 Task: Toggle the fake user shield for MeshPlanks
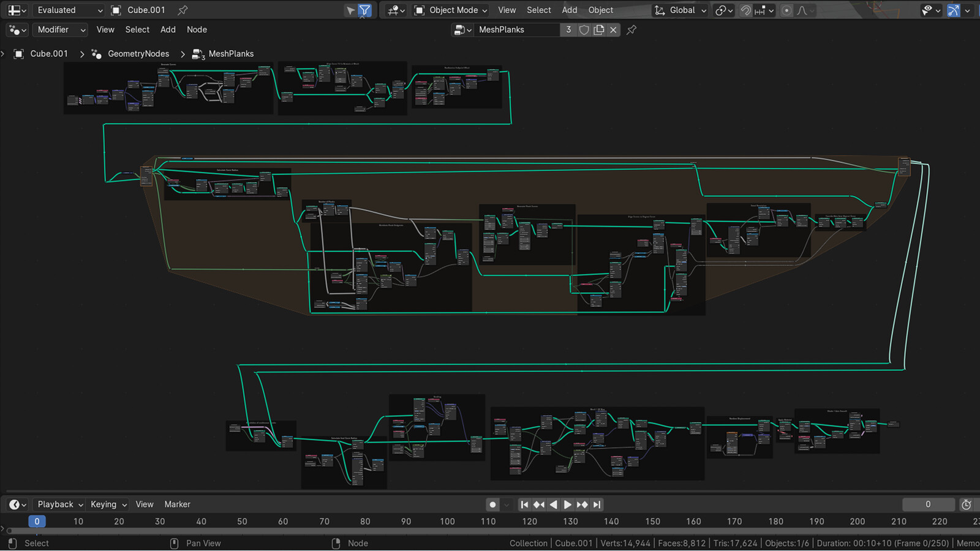pos(584,29)
